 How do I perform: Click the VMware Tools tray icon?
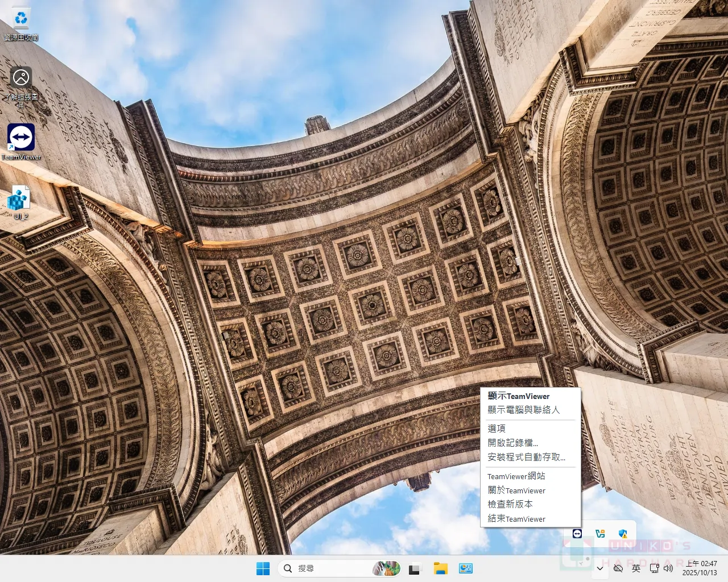[x=600, y=534]
